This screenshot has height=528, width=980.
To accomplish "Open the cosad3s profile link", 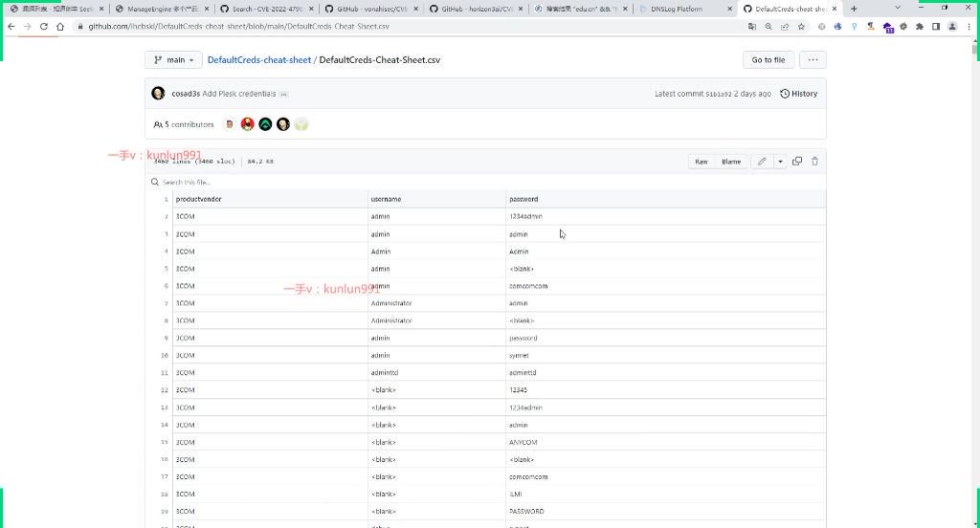I will click(186, 94).
